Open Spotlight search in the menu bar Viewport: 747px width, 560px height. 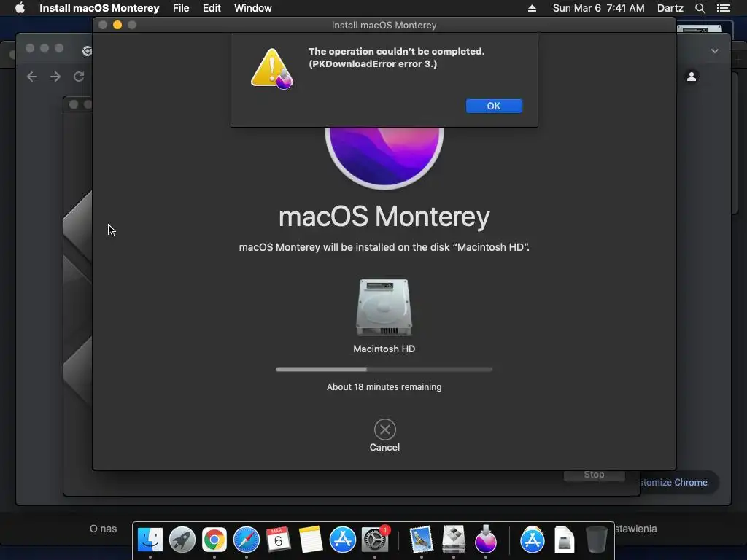pyautogui.click(x=700, y=8)
